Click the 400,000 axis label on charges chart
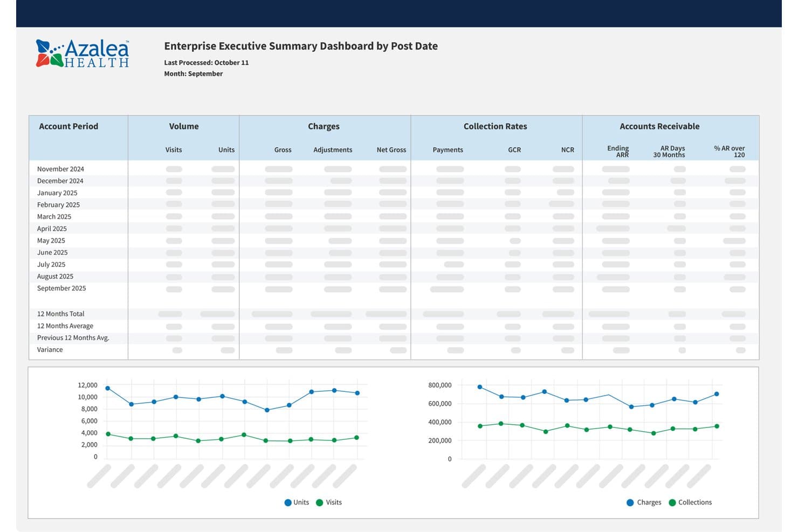Screen dimensions: 798x532 440,422
